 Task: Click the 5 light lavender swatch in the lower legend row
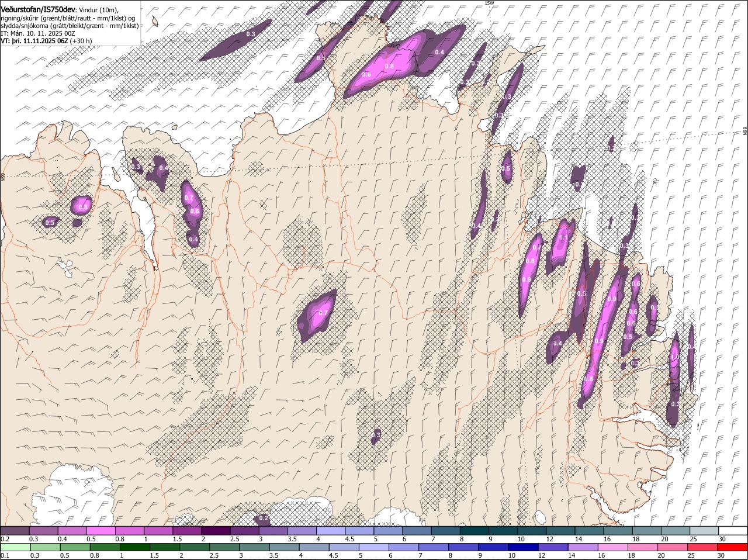[x=373, y=547]
